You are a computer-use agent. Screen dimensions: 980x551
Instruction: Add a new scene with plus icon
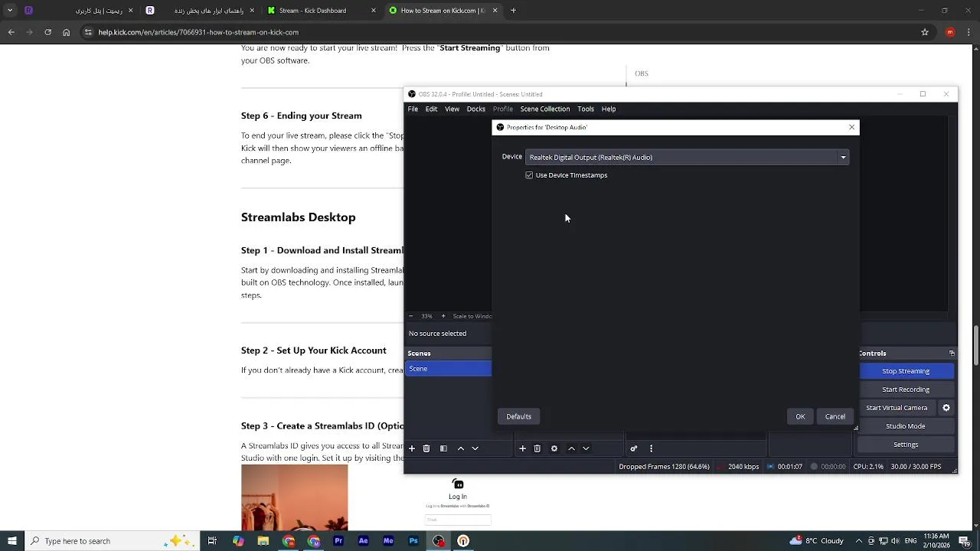click(x=412, y=448)
